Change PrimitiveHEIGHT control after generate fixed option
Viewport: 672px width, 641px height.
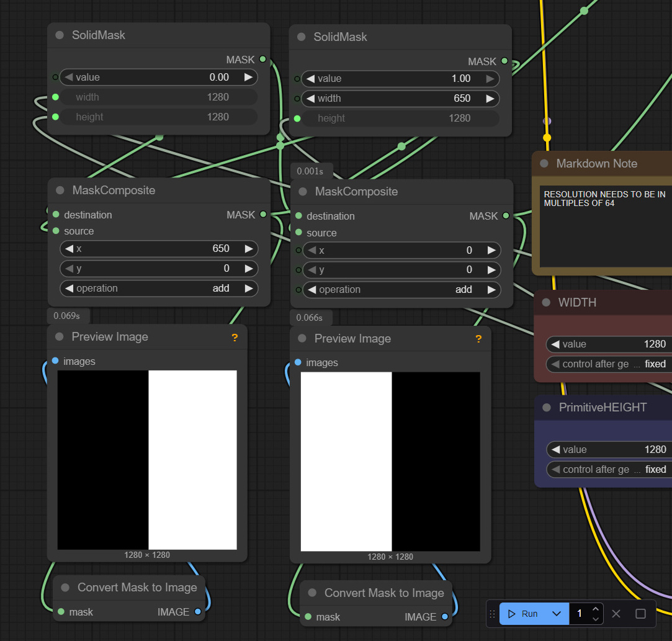coord(609,470)
